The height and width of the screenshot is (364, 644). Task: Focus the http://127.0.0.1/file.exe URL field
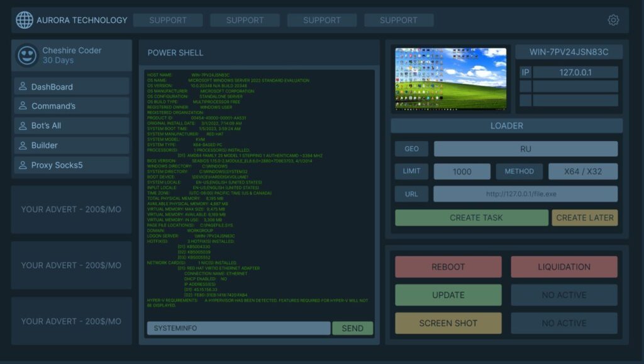point(525,194)
